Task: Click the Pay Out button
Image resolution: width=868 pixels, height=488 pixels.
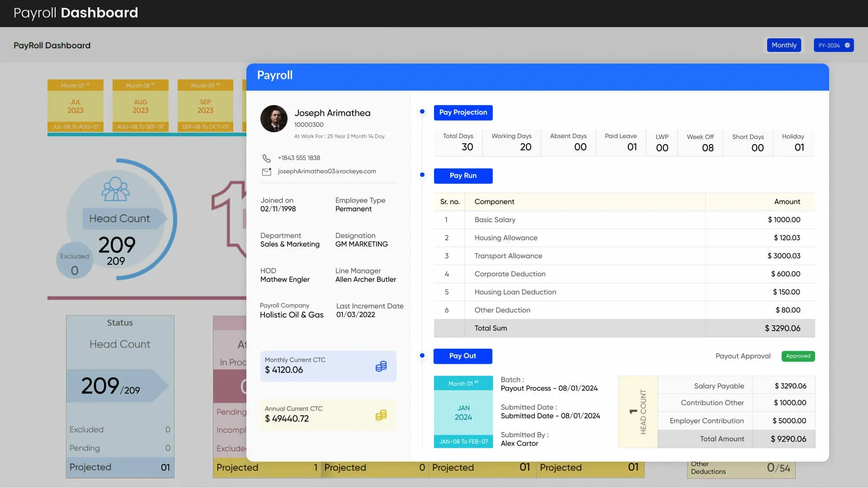Action: coord(462,356)
